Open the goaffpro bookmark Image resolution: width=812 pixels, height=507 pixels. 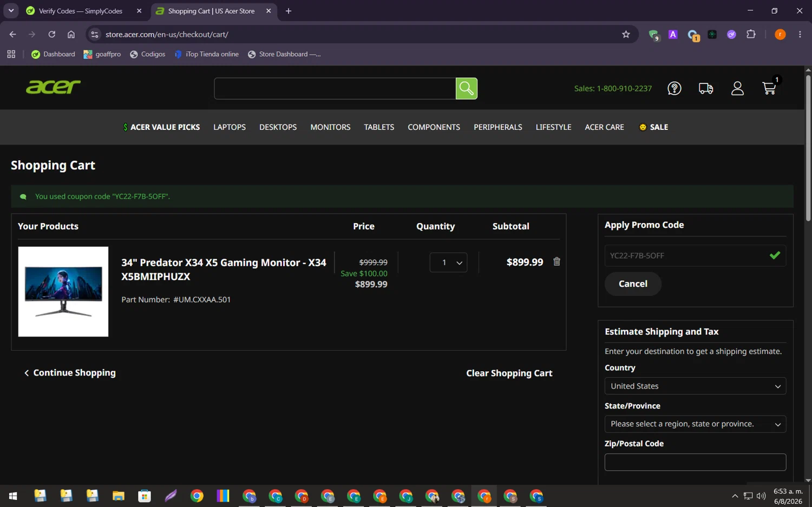(102, 54)
